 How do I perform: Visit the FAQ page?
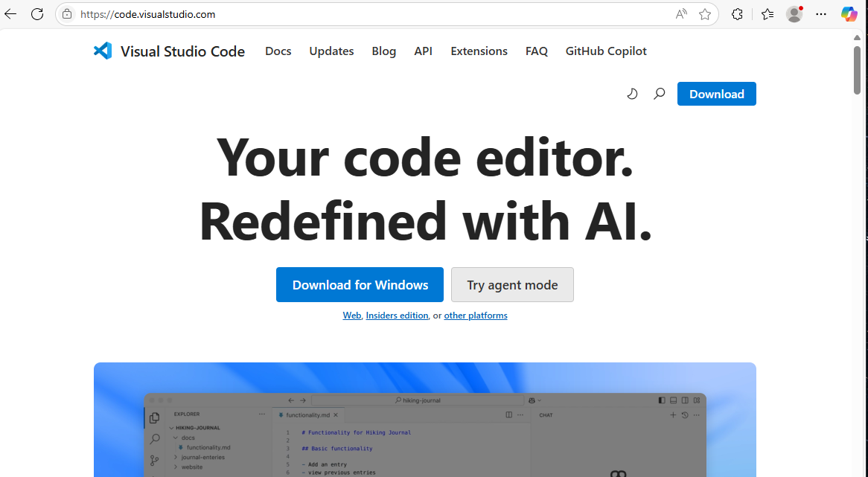pos(537,51)
